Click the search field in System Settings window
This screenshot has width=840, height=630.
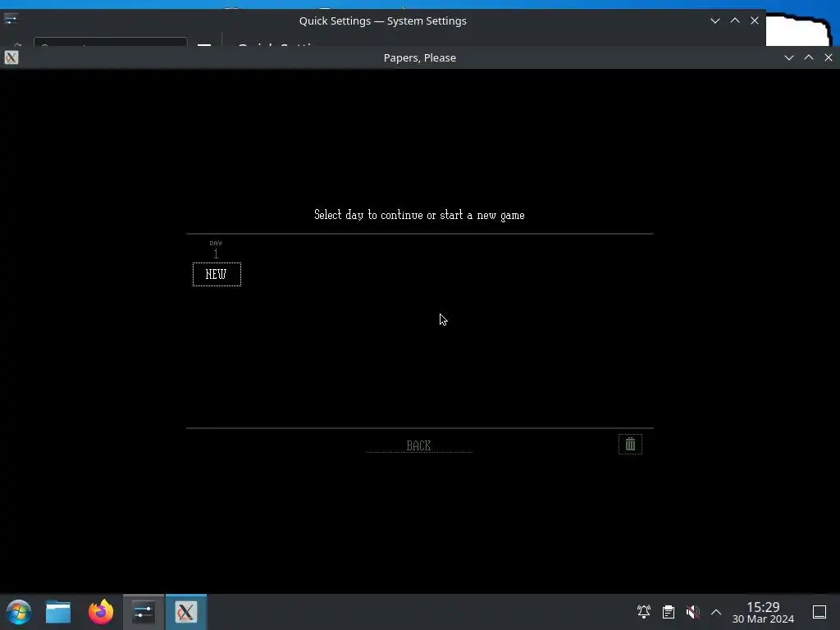[111, 42]
